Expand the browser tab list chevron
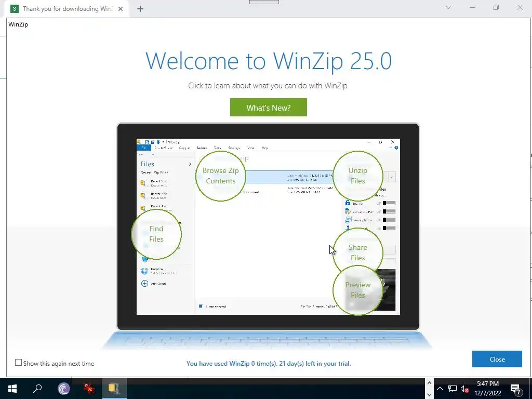Image resolution: width=532 pixels, height=399 pixels. (448, 7)
